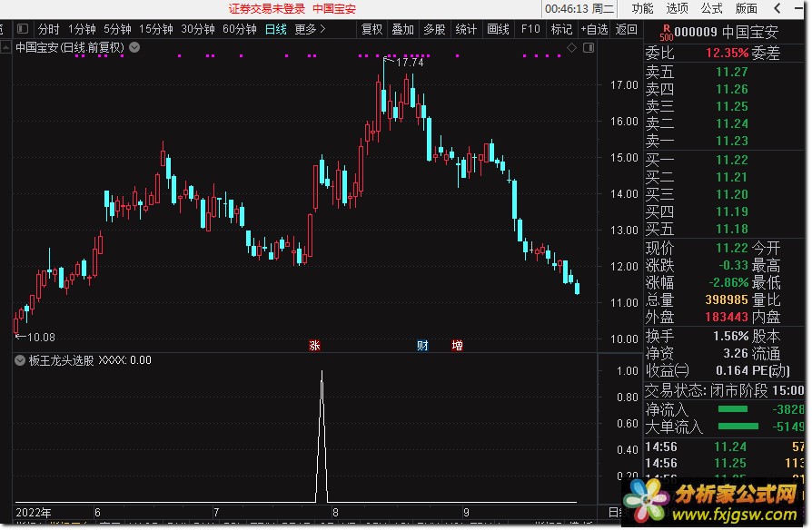Click the blue 财 event marker
This screenshot has height=530, width=812.
click(x=422, y=345)
